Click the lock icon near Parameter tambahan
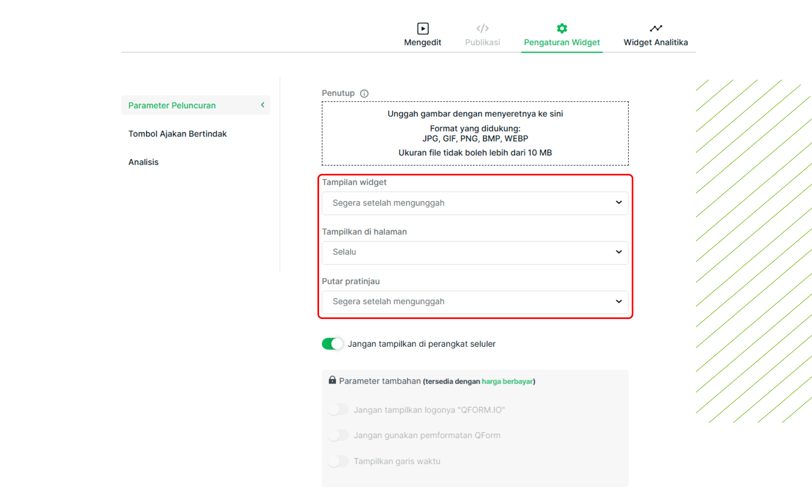This screenshot has width=812, height=504. pos(332,380)
